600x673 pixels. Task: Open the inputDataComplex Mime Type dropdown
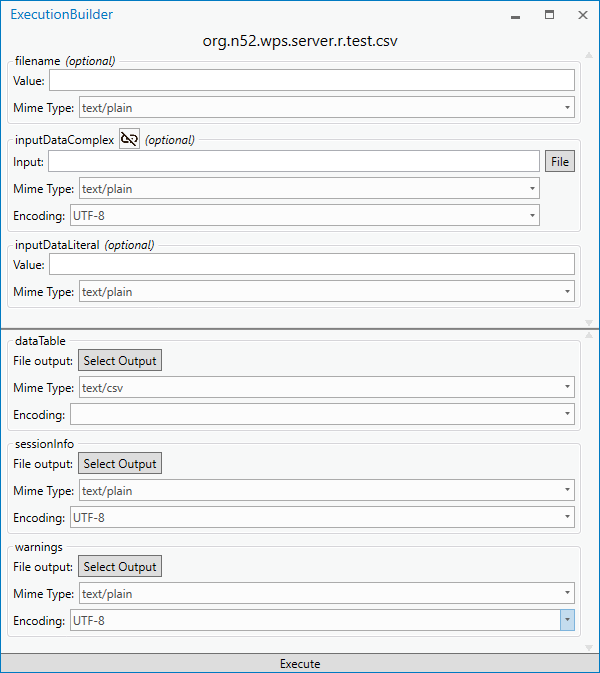coord(309,188)
